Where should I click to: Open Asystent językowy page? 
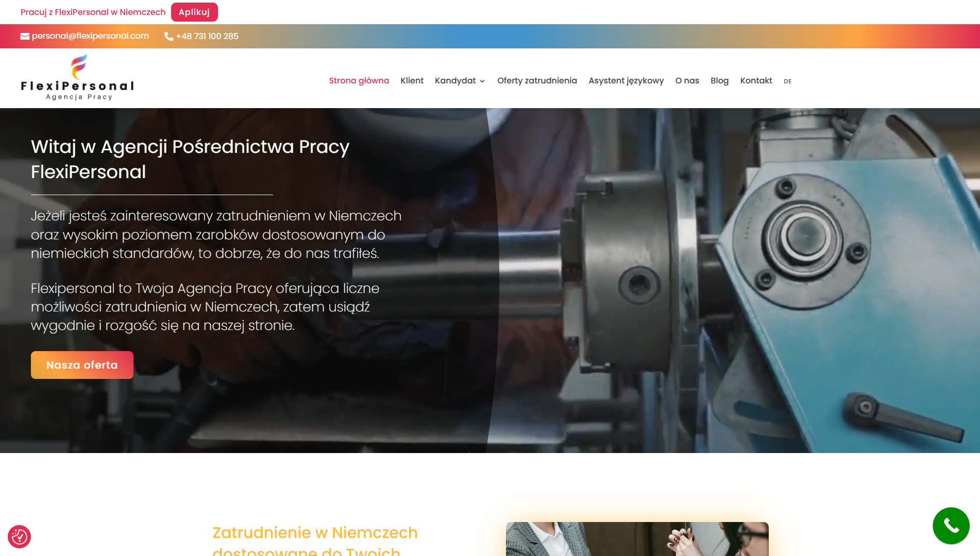626,81
